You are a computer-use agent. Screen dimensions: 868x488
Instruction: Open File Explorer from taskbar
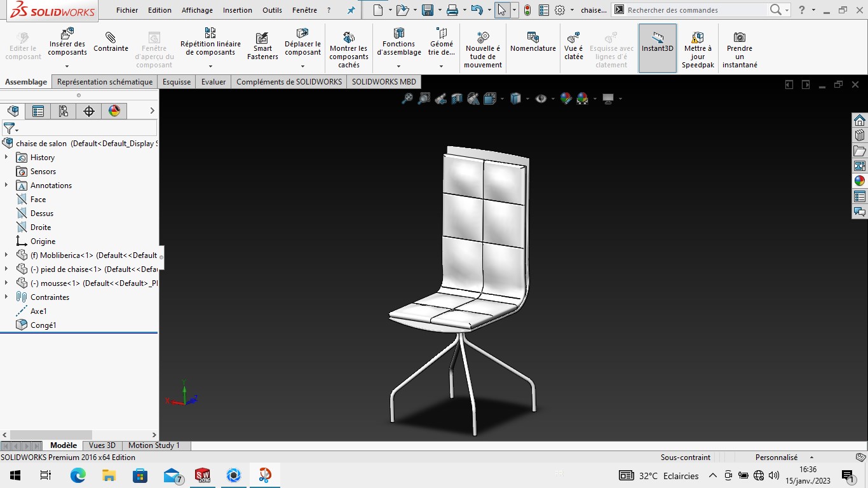tap(109, 475)
